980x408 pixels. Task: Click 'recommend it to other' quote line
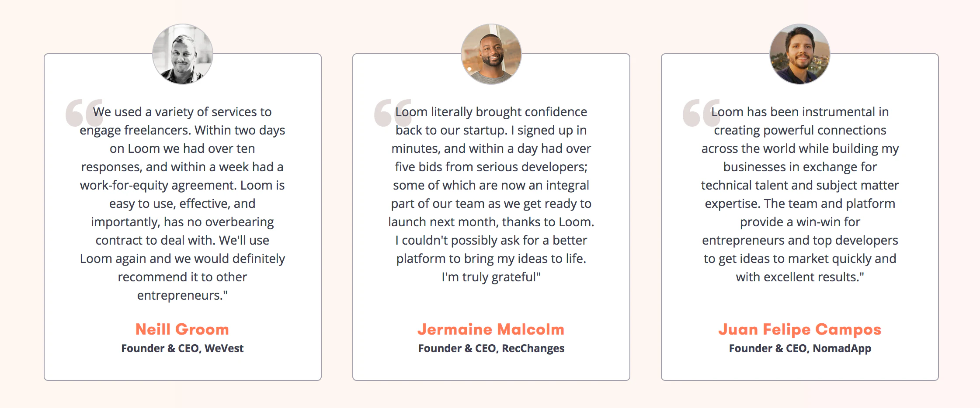click(x=182, y=277)
